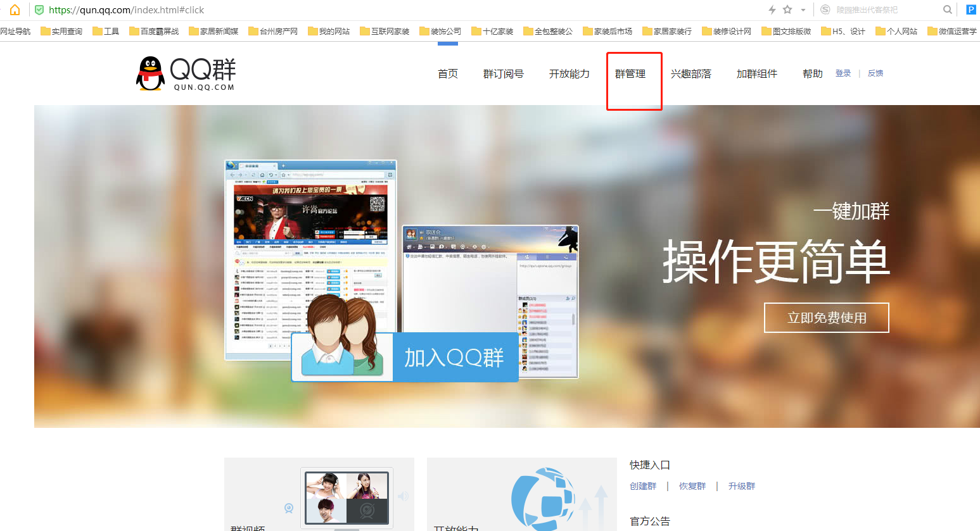The height and width of the screenshot is (531, 980).
Task: Open the browser home page icon
Action: click(x=15, y=9)
